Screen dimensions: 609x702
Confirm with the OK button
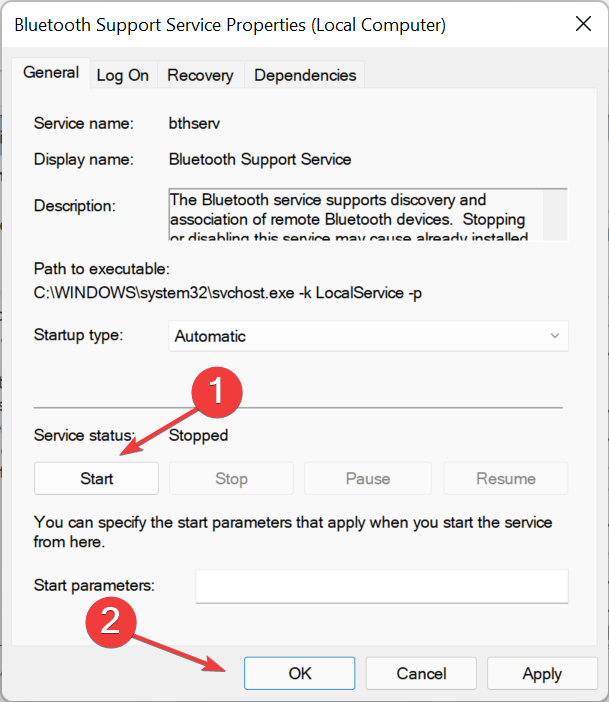pos(299,674)
